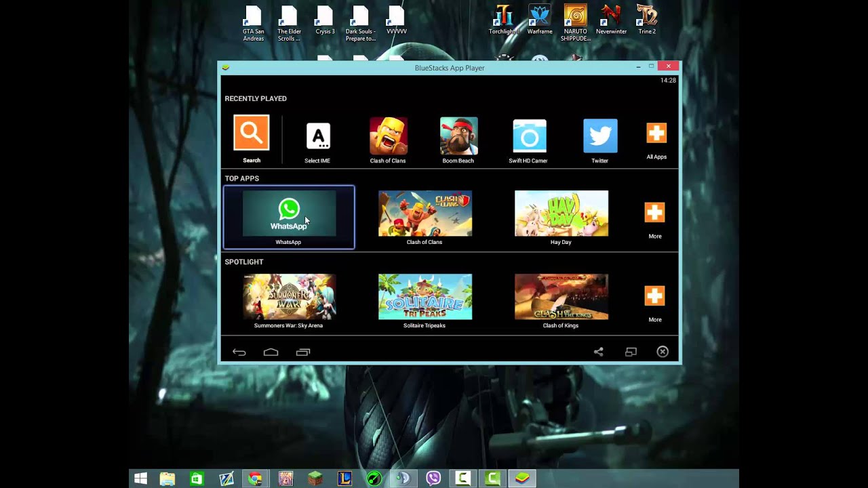Select the WhatsApp tile in Top Apps
Screen dimensions: 868x488
pyautogui.click(x=289, y=217)
